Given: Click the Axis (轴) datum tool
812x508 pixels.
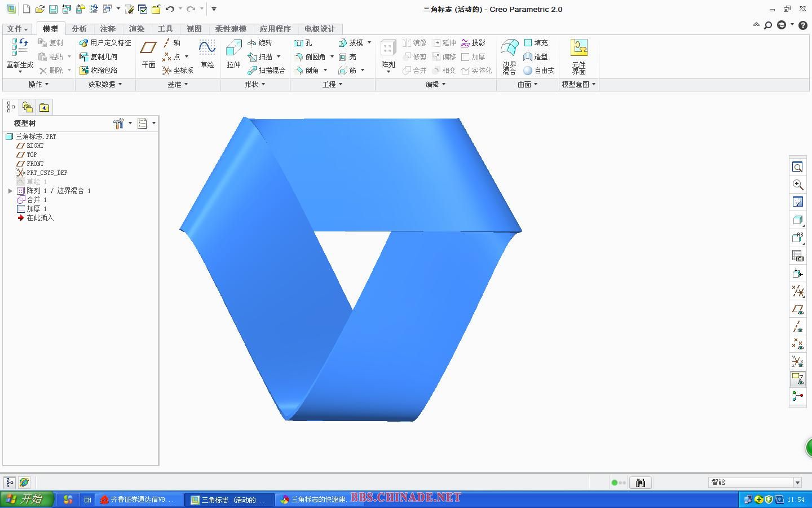Looking at the screenshot, I should pyautogui.click(x=171, y=43).
